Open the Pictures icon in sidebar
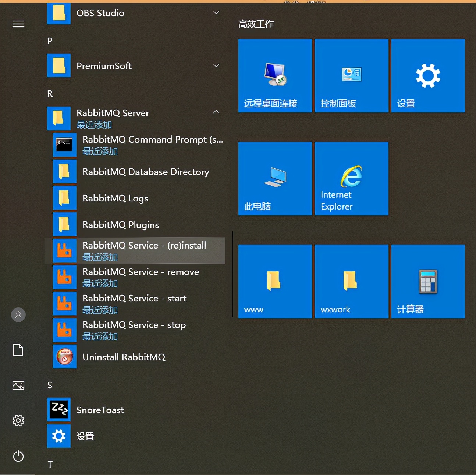The height and width of the screenshot is (475, 476). click(x=18, y=385)
